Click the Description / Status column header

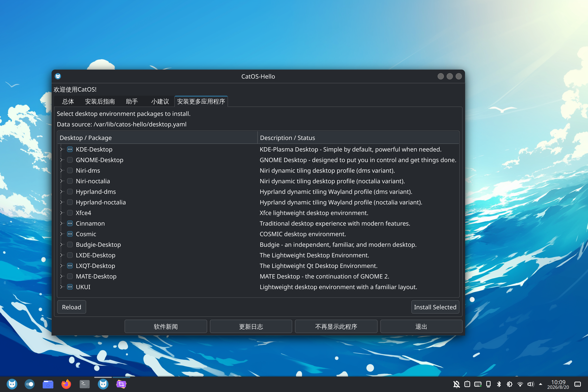(x=358, y=138)
